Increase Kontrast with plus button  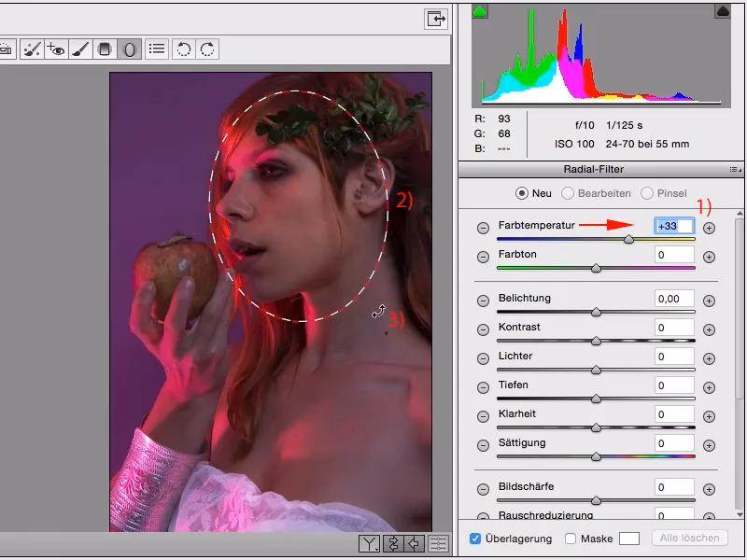pos(709,330)
